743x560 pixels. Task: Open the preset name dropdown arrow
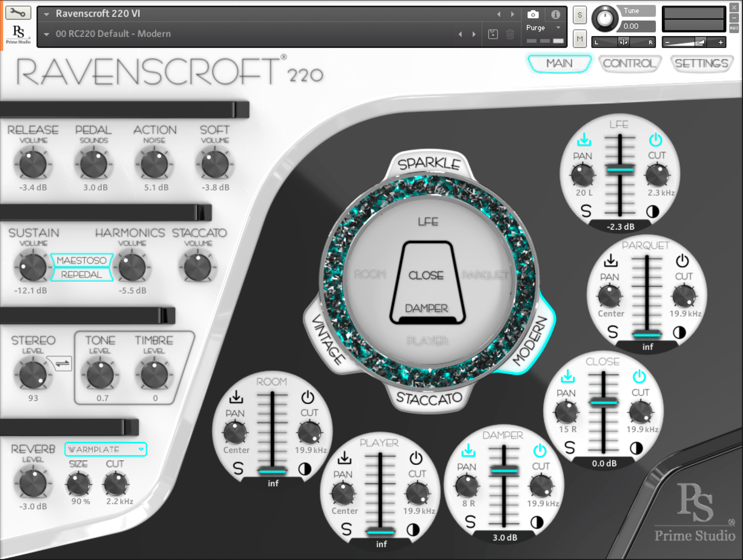click(x=47, y=34)
